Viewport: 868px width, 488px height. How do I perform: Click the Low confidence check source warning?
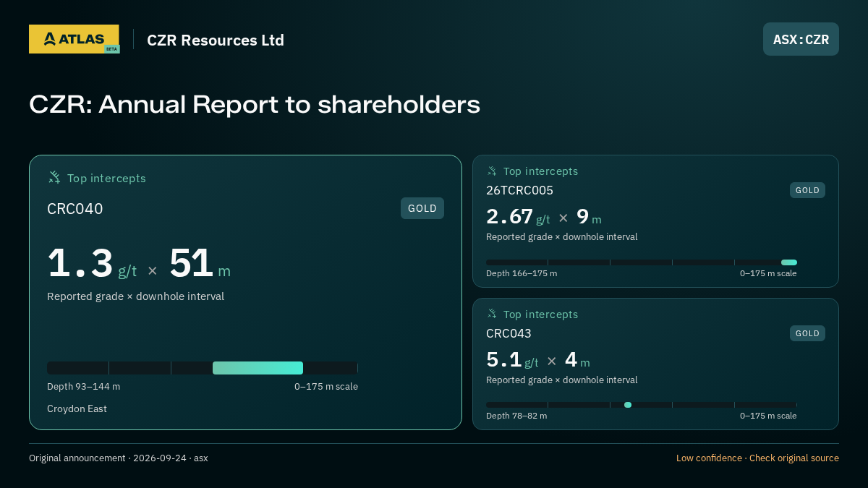click(757, 458)
